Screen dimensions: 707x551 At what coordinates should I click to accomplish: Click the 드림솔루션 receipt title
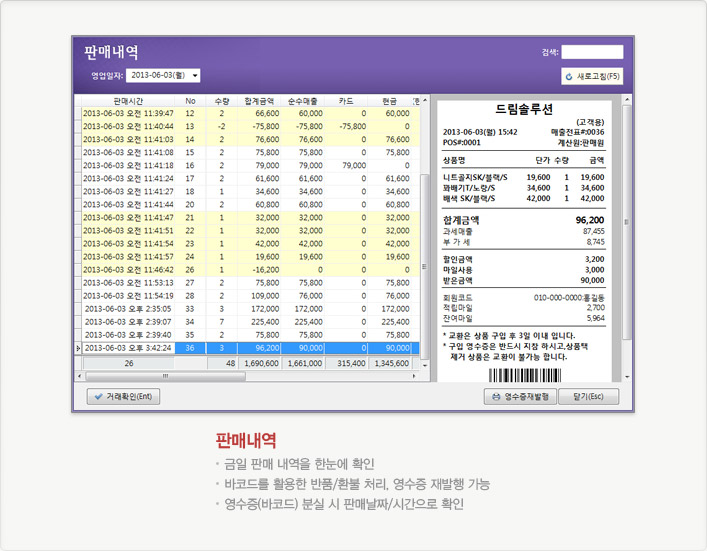point(524,109)
